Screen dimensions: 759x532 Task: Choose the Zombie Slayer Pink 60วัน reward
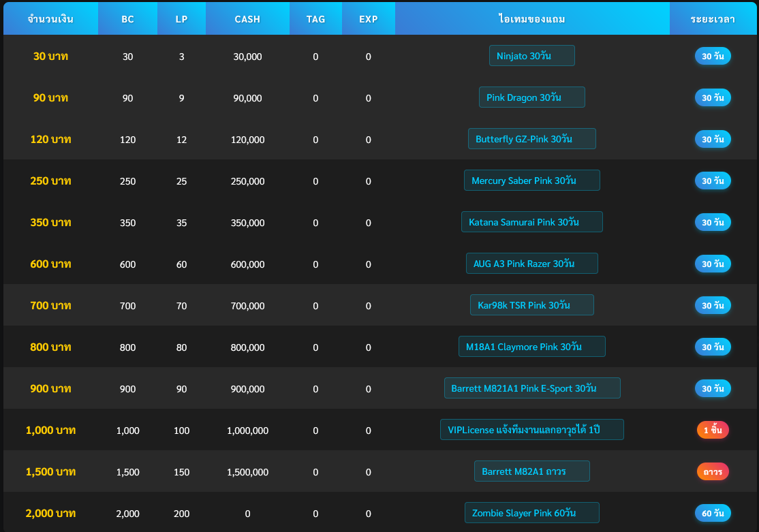point(532,512)
